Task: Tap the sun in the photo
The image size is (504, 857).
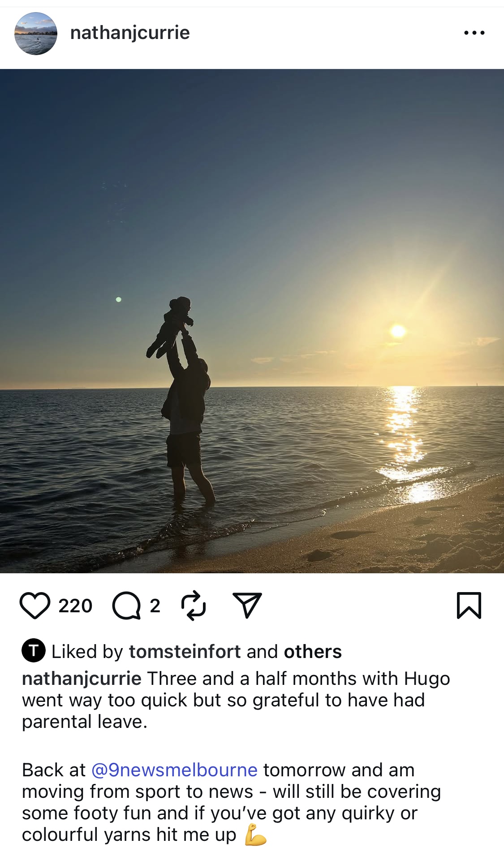Action: [398, 331]
